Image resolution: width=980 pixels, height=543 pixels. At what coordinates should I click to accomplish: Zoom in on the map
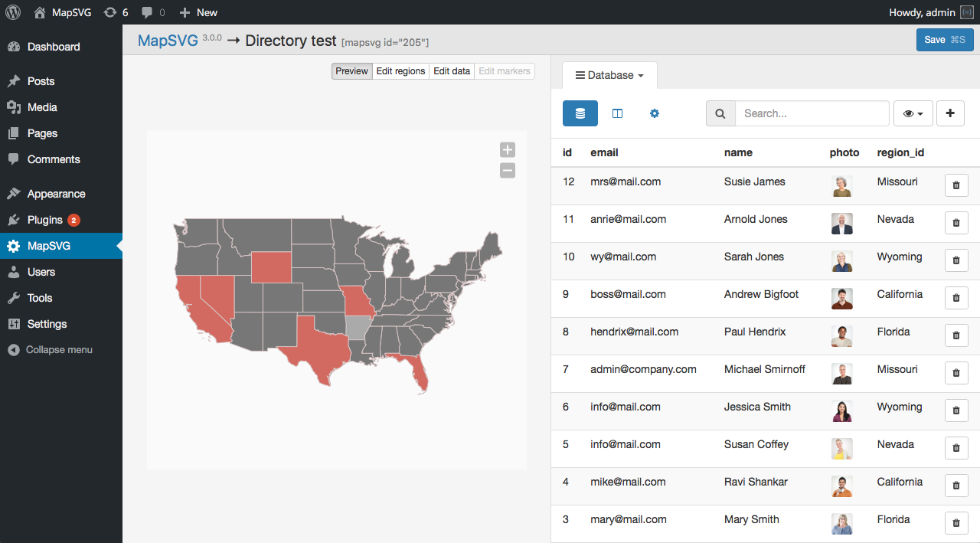point(508,150)
